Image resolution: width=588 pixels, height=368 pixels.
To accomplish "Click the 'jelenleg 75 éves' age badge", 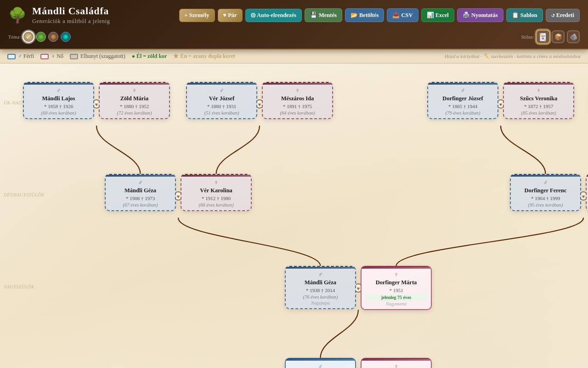I will [x=396, y=298].
